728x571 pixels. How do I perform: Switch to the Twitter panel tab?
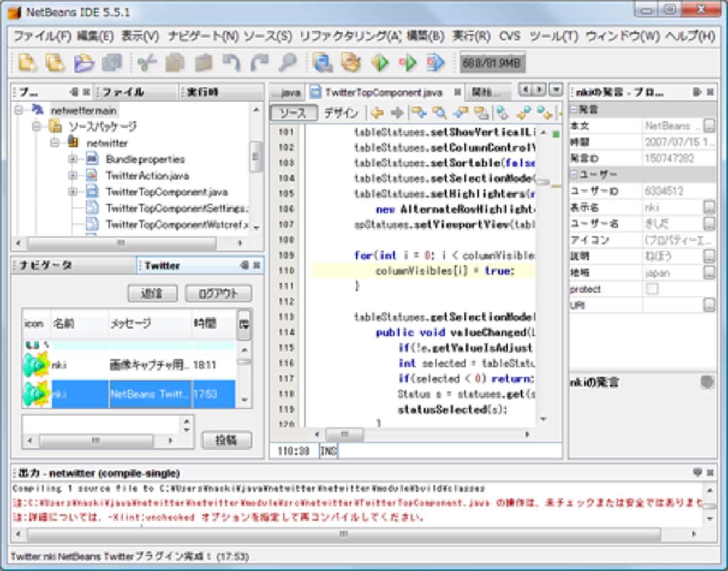[162, 265]
